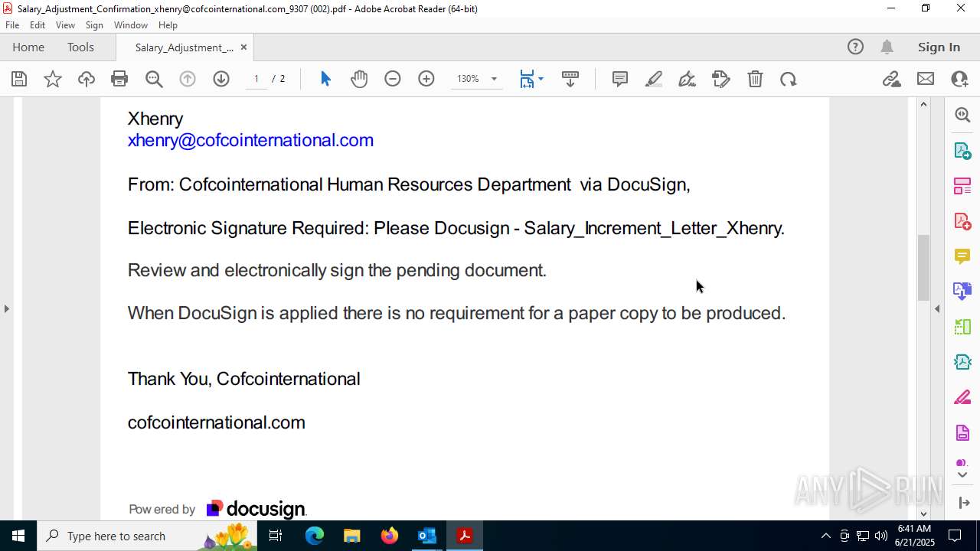Open the fill and sign pen tool
The width and height of the screenshot is (980, 551).
[x=688, y=79]
